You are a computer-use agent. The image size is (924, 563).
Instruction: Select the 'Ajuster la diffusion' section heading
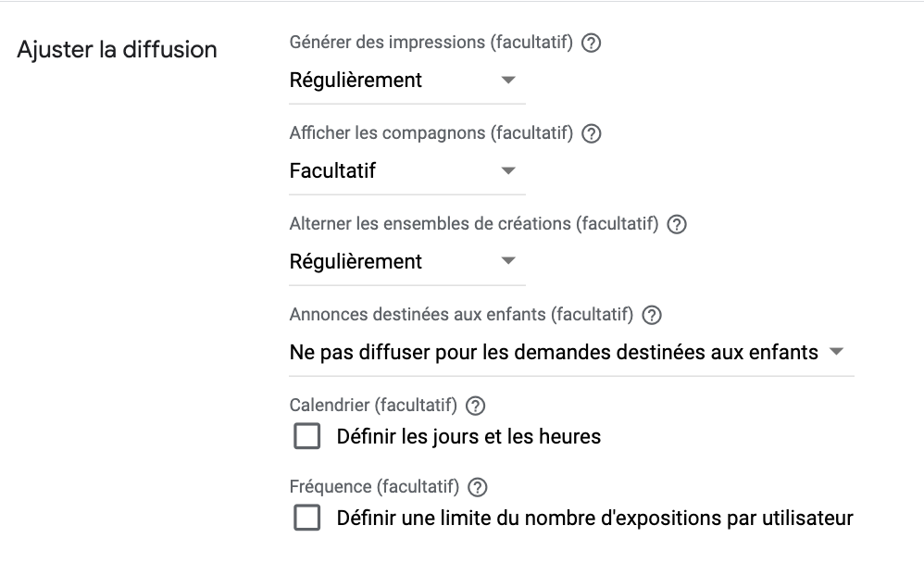(x=118, y=50)
